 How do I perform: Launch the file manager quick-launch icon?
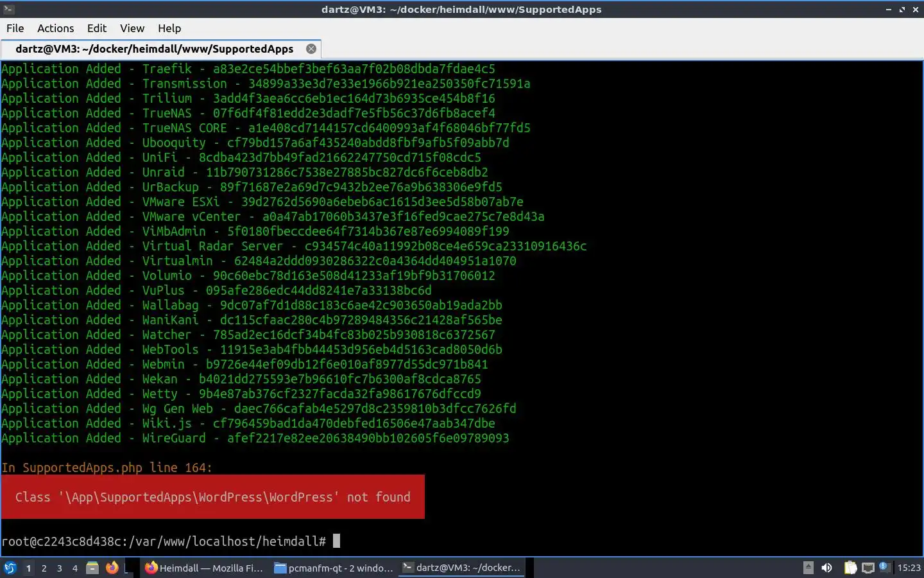point(92,568)
